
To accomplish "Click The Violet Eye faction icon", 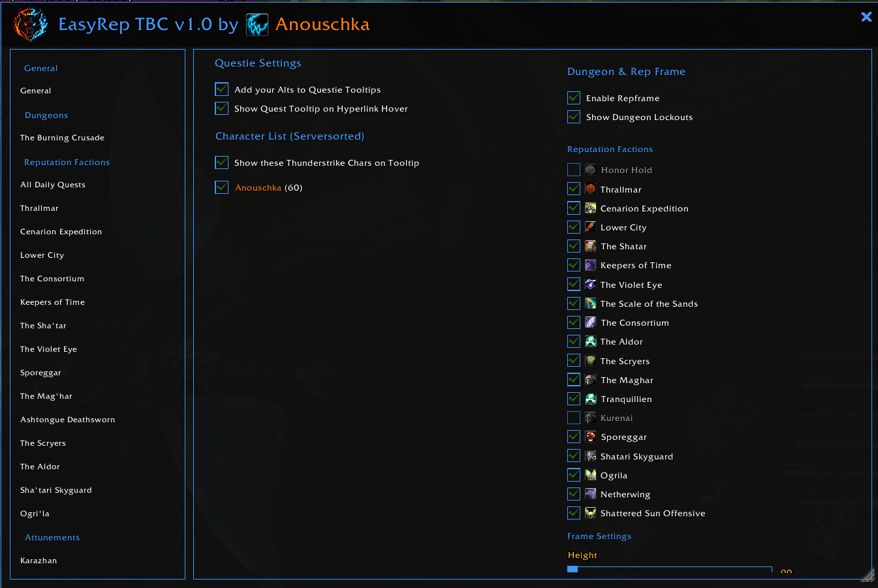I will point(591,285).
